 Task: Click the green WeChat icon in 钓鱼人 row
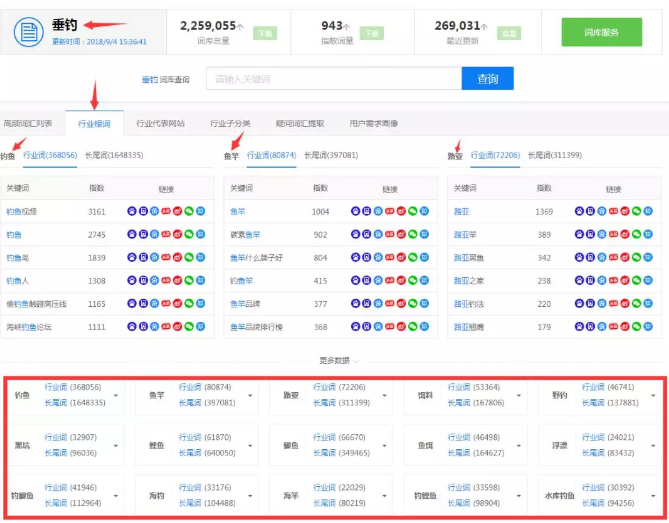[x=190, y=281]
